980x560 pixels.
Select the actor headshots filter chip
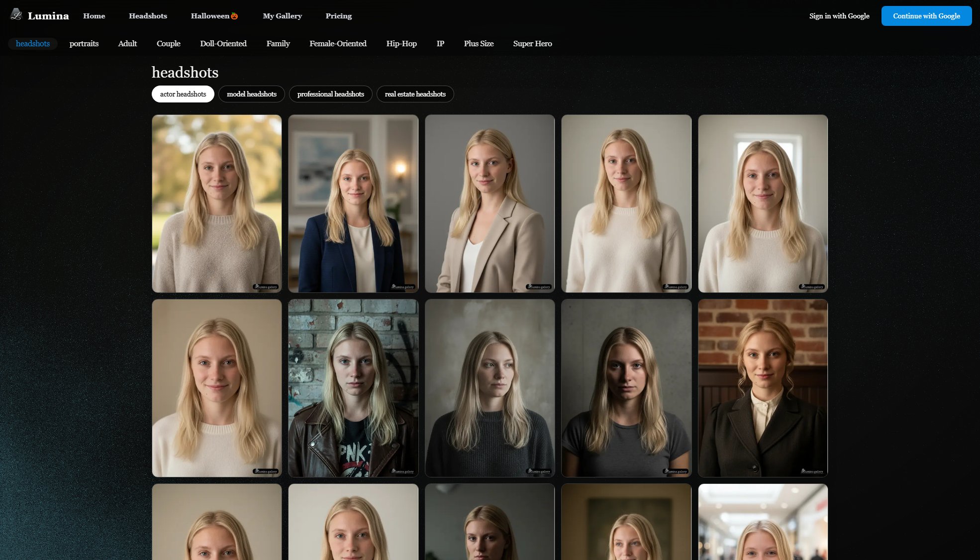183,94
